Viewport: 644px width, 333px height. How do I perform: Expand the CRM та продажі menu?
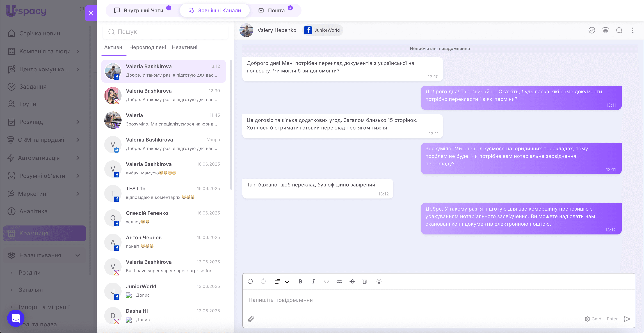(x=78, y=140)
